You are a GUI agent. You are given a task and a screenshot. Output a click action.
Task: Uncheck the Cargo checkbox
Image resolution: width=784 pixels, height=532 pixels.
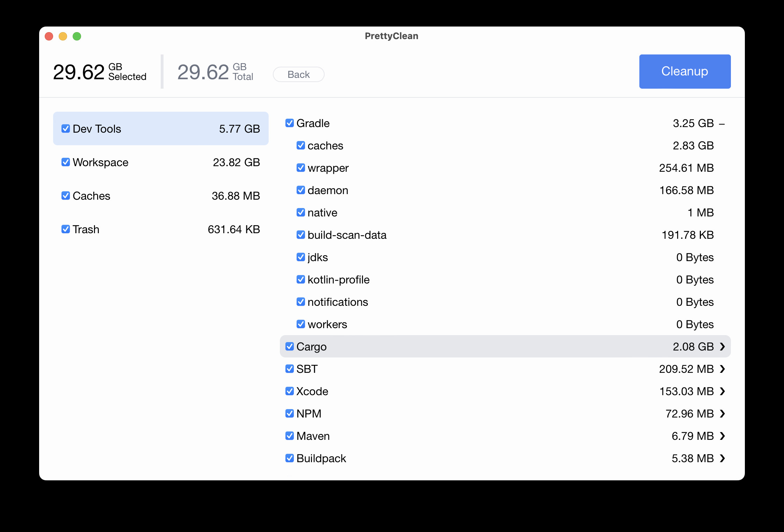click(290, 346)
